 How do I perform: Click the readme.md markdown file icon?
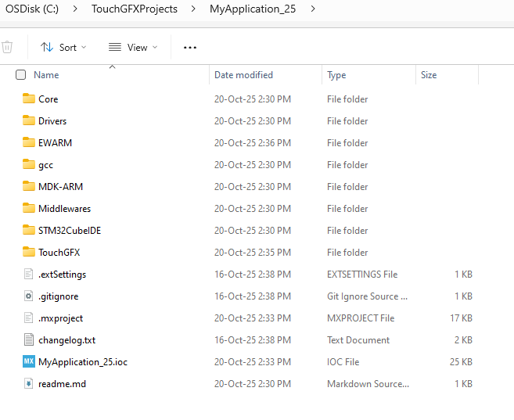[x=28, y=384]
